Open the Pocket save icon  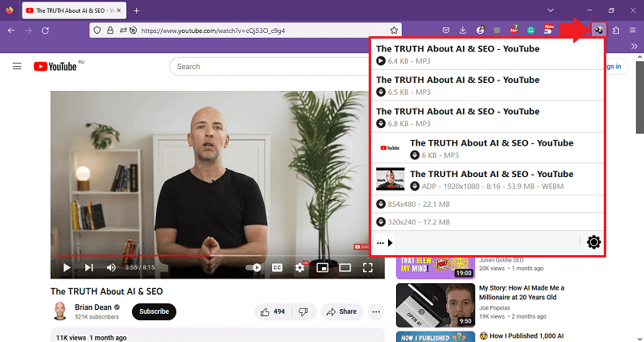(446, 31)
